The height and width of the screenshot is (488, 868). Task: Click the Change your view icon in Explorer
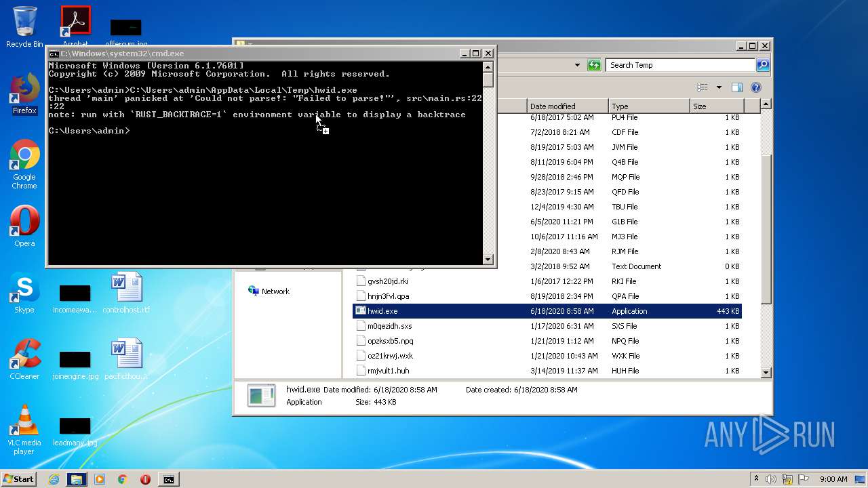click(x=703, y=87)
